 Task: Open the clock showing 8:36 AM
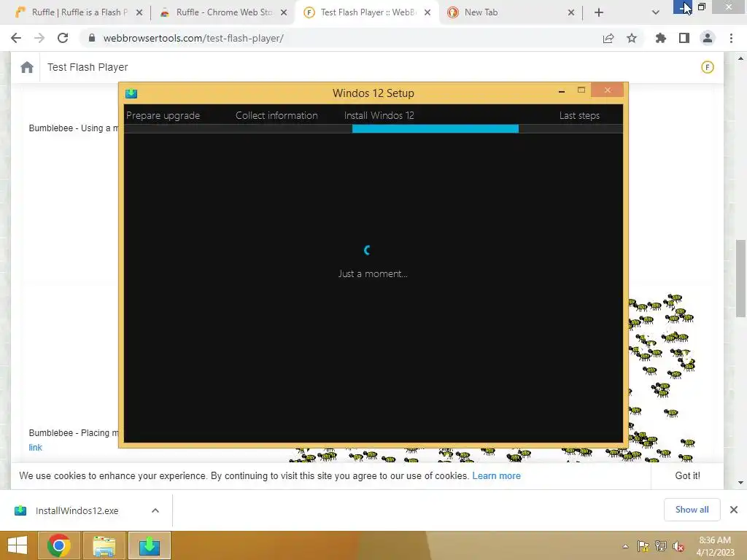click(x=715, y=546)
